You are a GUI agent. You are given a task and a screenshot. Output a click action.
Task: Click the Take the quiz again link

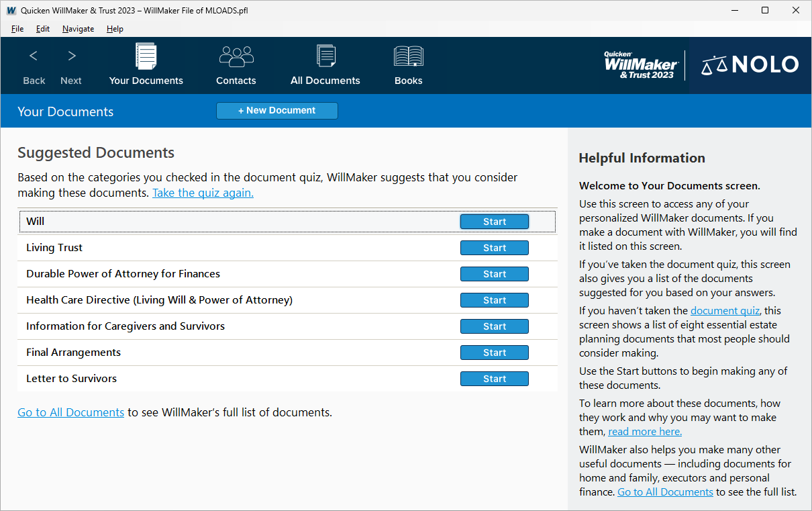(x=203, y=193)
